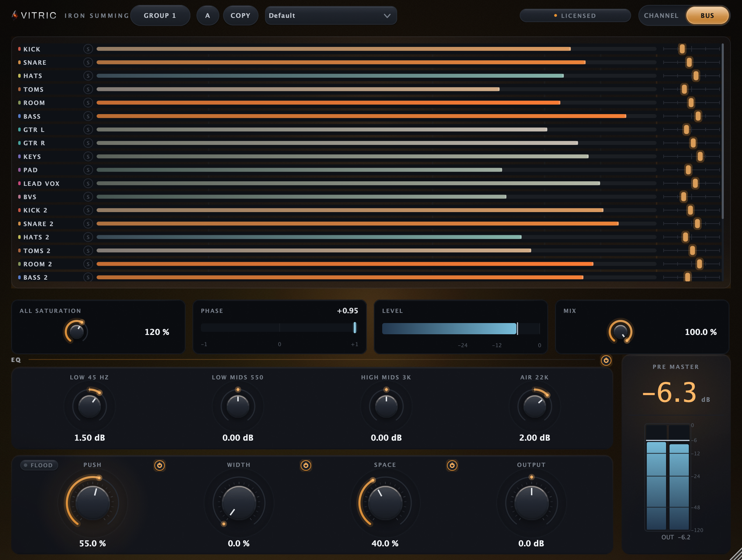Click the COPY button
Viewport: 742px width, 560px height.
[240, 15]
